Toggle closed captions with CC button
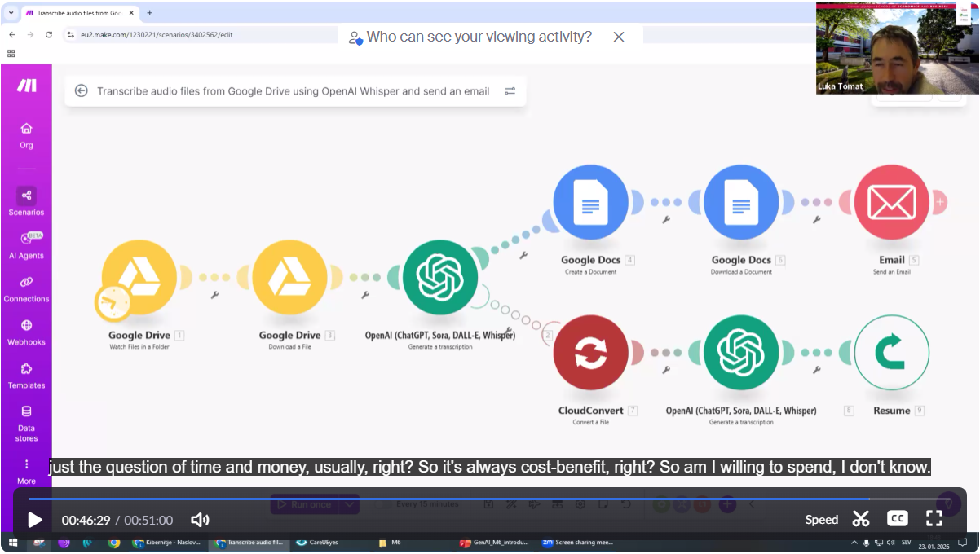 click(x=897, y=519)
